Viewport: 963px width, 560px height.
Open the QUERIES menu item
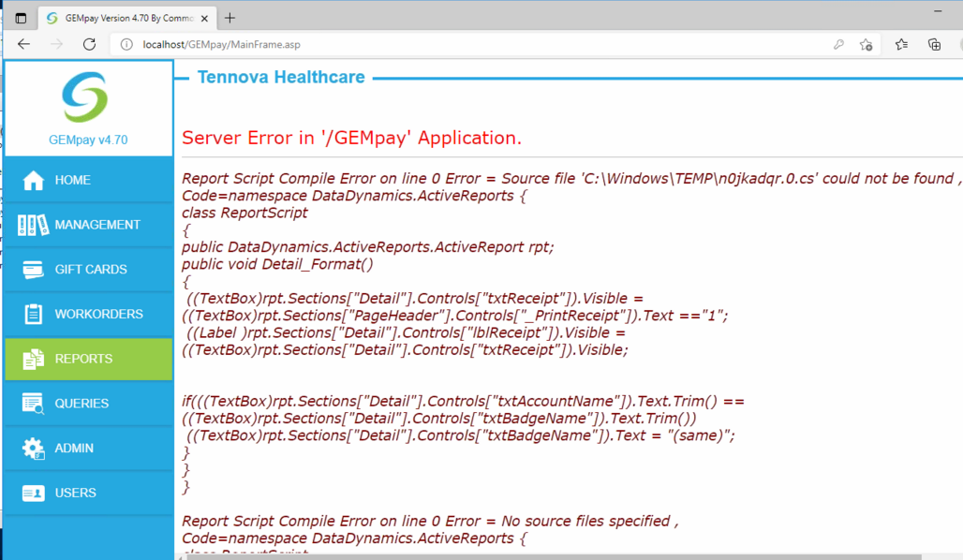pyautogui.click(x=88, y=404)
